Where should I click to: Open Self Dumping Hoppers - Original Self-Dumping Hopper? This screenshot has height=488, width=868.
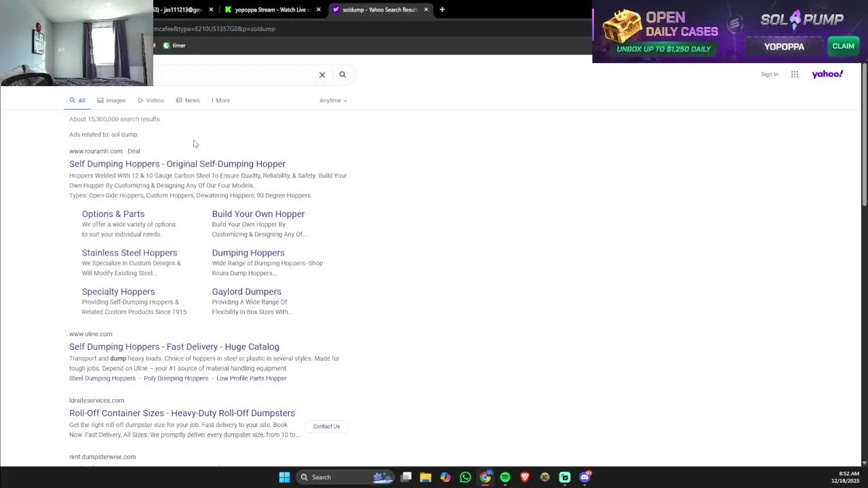point(177,164)
